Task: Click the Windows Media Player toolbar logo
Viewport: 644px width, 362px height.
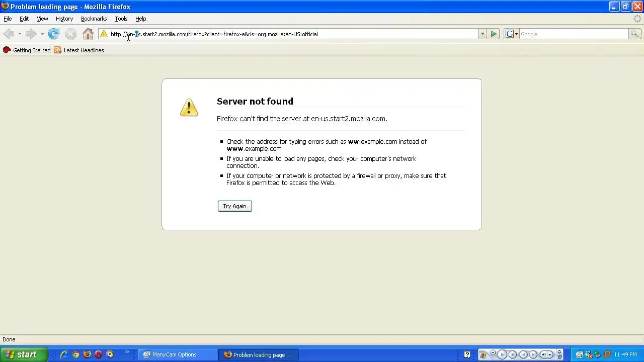Action: coord(483,355)
